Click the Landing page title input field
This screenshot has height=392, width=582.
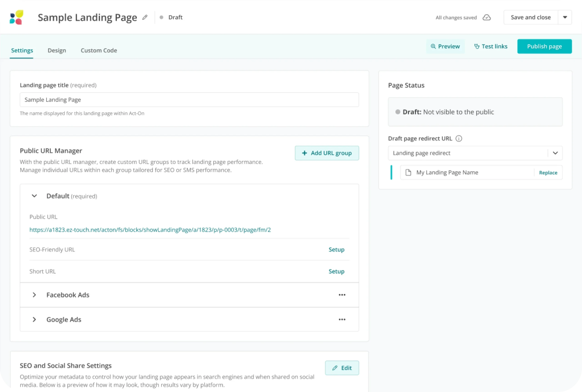[x=189, y=100]
